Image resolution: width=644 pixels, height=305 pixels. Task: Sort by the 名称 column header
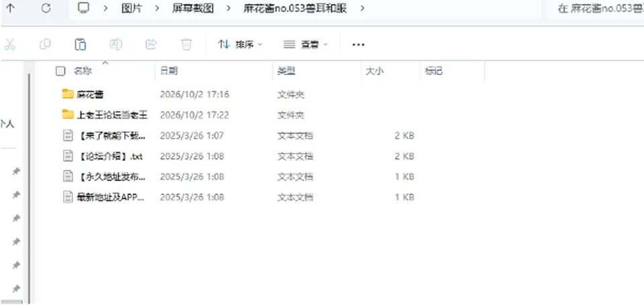[x=83, y=71]
